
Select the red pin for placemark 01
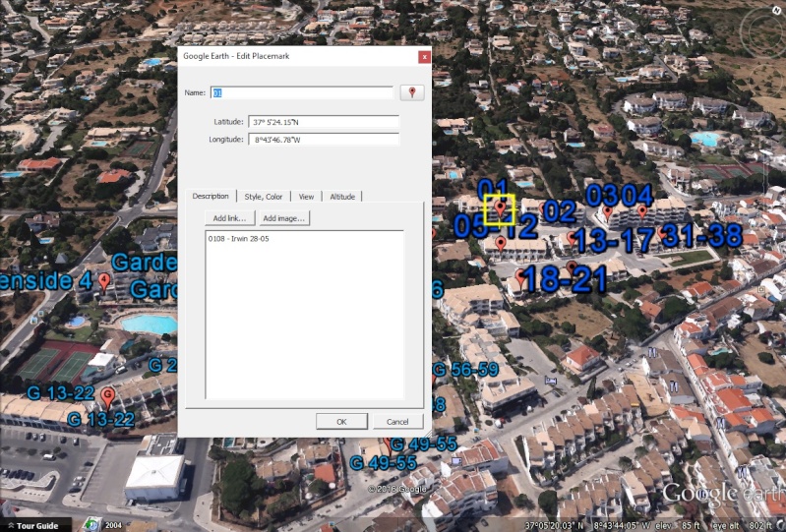(500, 208)
